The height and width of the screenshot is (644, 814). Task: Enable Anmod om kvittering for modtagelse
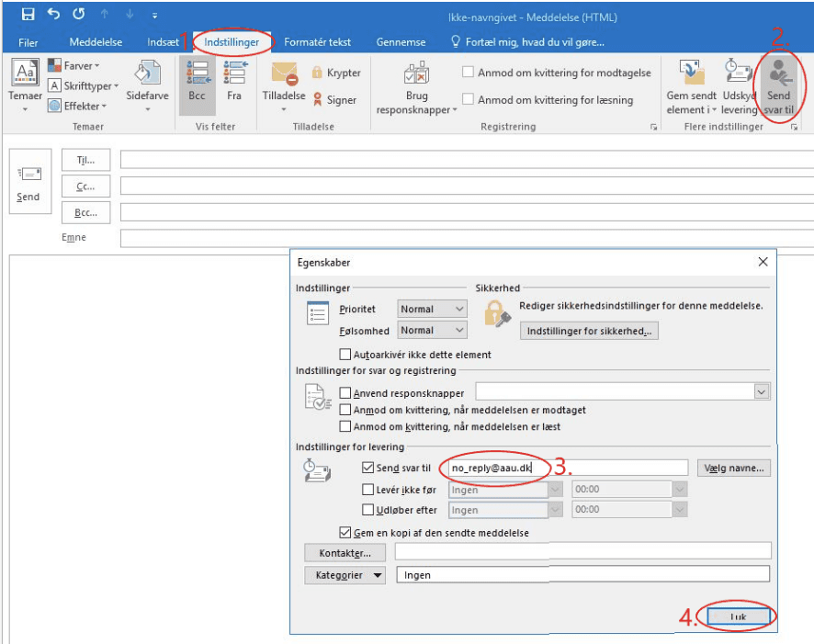click(x=469, y=73)
